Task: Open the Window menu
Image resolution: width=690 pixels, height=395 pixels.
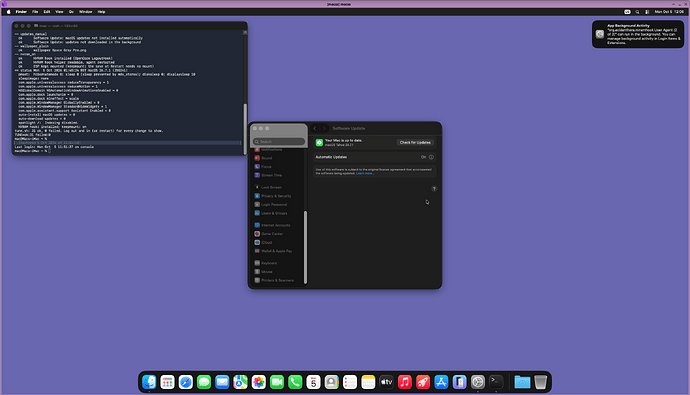Action: [85, 12]
